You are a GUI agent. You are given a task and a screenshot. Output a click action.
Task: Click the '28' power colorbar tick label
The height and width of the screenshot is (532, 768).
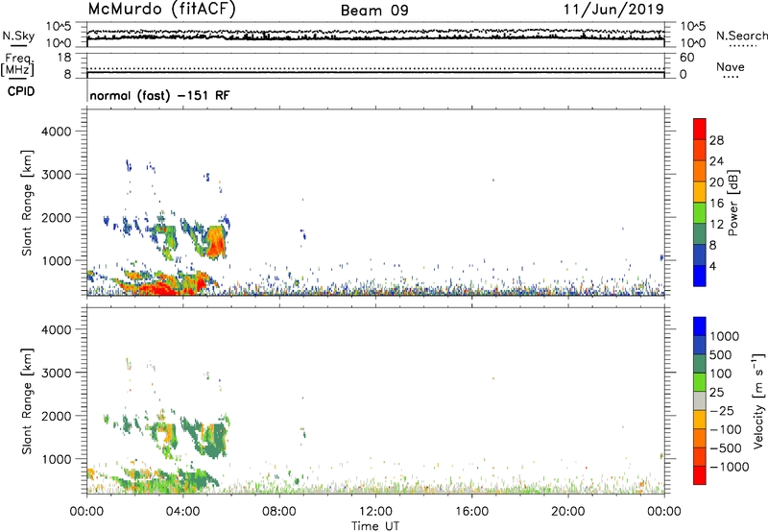716,140
